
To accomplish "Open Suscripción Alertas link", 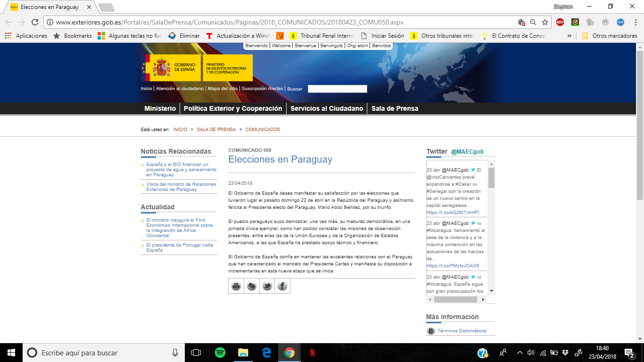I will [x=263, y=89].
